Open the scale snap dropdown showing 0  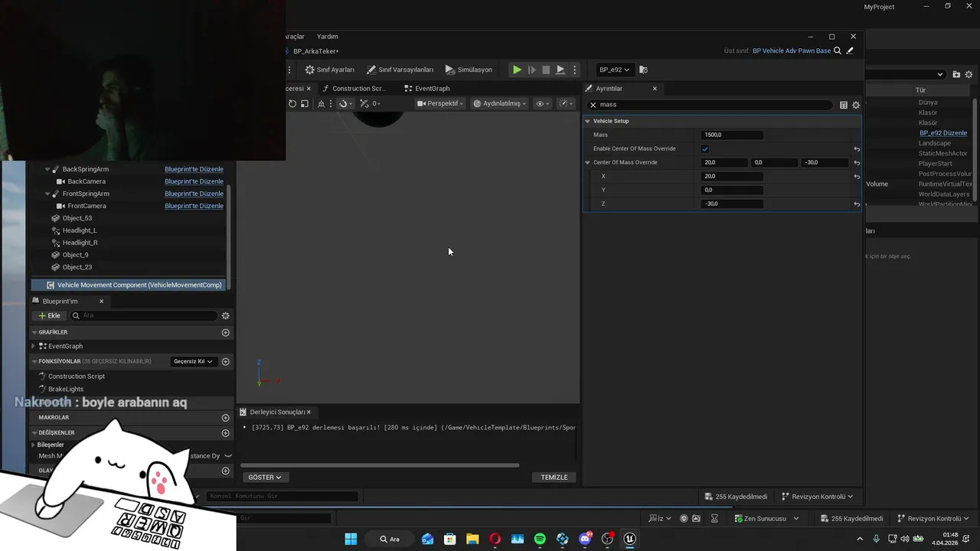371,103
